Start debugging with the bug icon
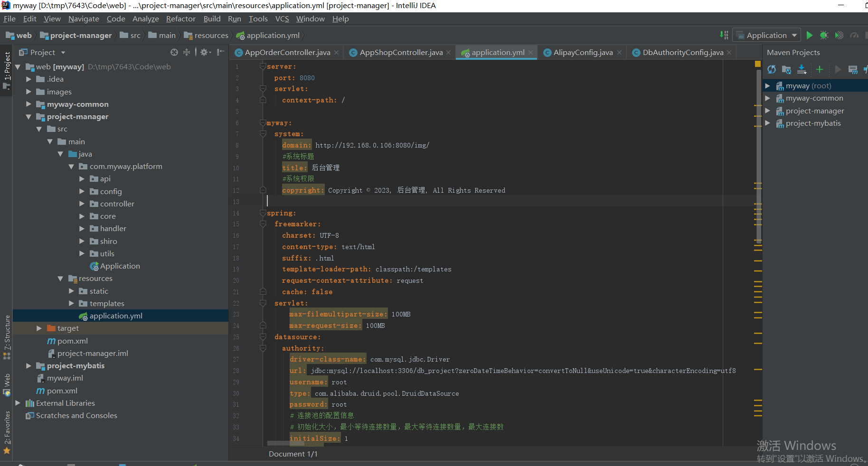868x466 pixels. (824, 35)
